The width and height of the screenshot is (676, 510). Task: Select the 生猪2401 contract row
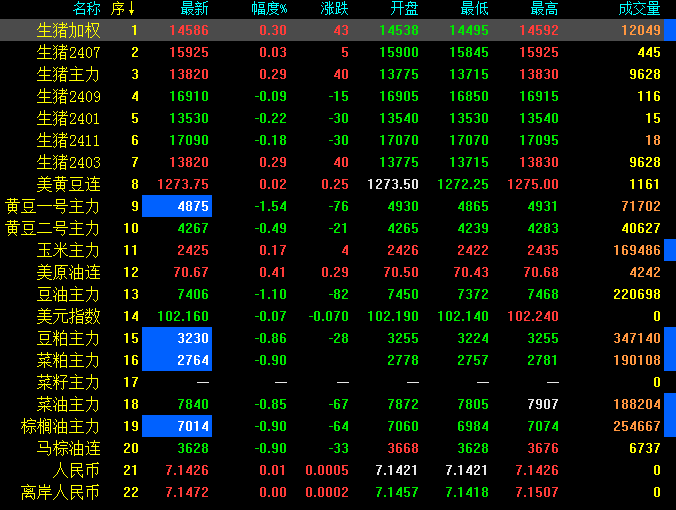(x=338, y=118)
